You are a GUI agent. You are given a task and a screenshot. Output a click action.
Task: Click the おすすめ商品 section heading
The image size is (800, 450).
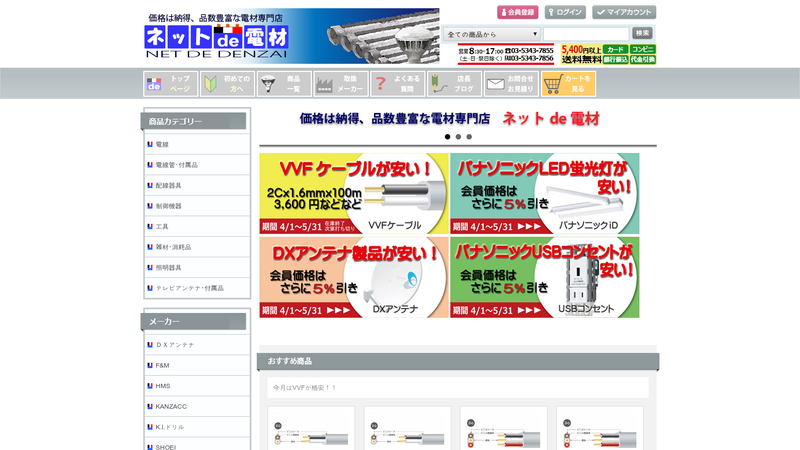coord(458,361)
